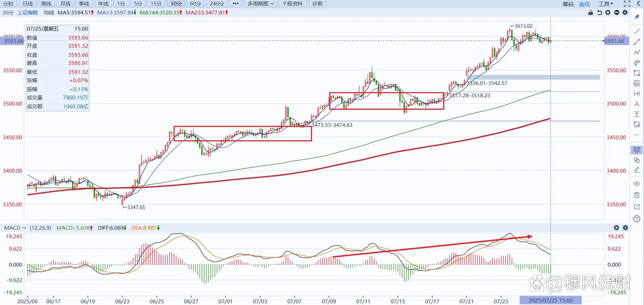Image resolution: width=644 pixels, height=305 pixels.
Task: Click the 3347.65 low price marker
Action: 134,207
